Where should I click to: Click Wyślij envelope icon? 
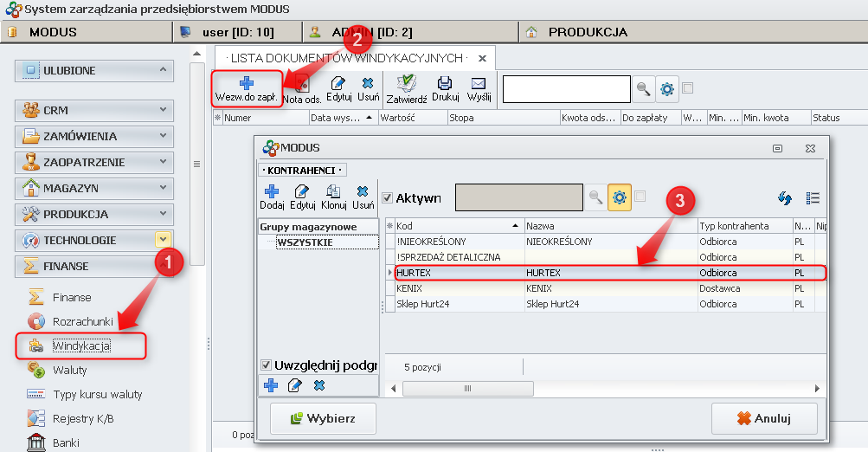479,83
